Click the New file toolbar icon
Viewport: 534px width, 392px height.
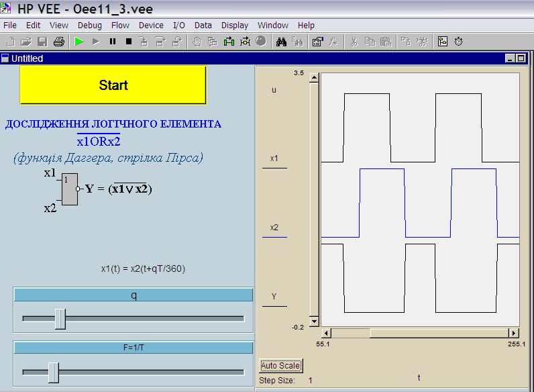[10, 42]
